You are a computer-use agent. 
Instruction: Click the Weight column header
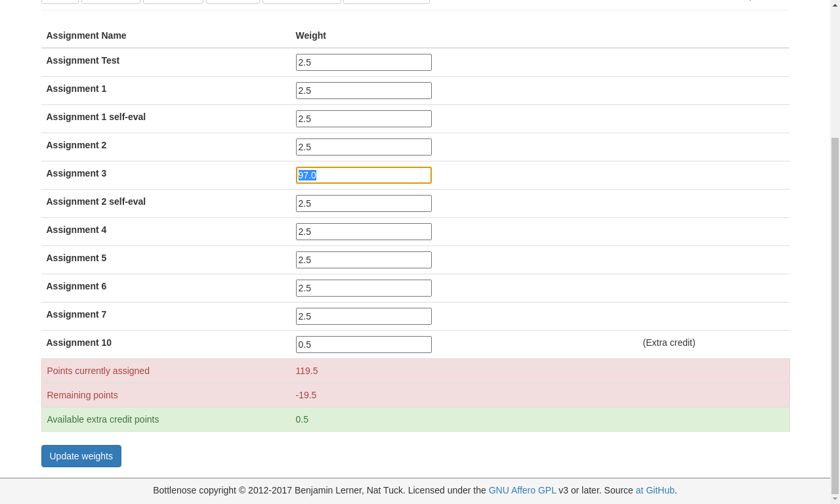(x=310, y=35)
